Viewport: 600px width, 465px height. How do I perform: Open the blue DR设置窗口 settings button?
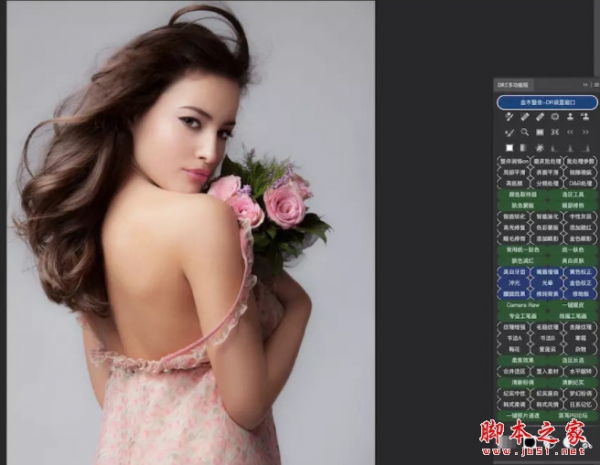tap(547, 103)
